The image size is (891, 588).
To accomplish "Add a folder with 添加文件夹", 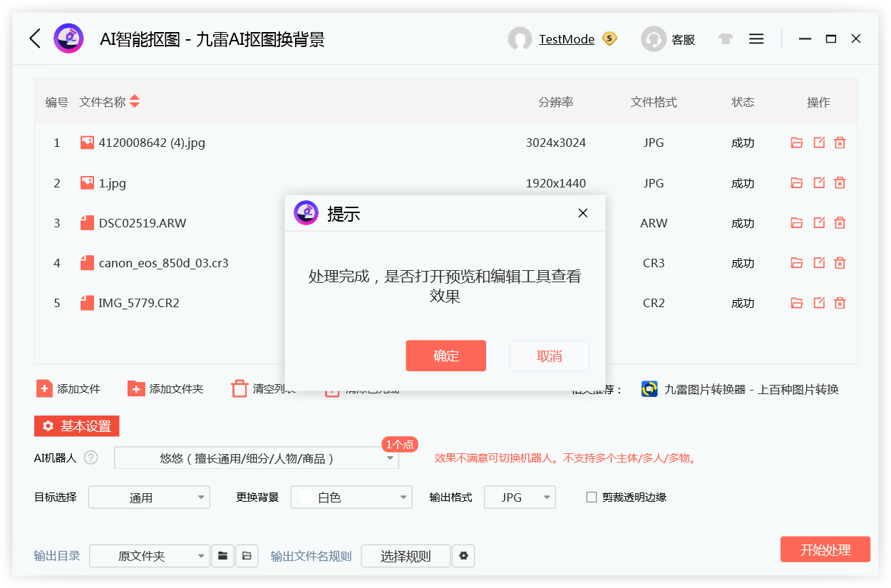I will click(165, 389).
